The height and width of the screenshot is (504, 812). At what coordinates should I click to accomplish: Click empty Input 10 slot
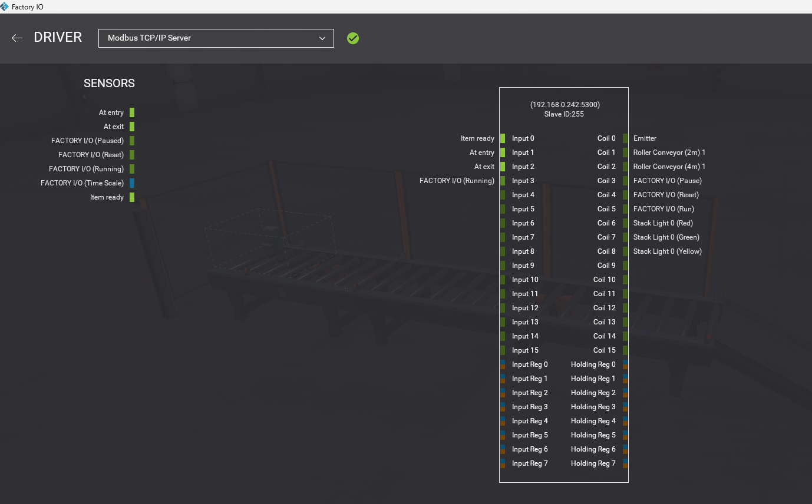coord(525,280)
